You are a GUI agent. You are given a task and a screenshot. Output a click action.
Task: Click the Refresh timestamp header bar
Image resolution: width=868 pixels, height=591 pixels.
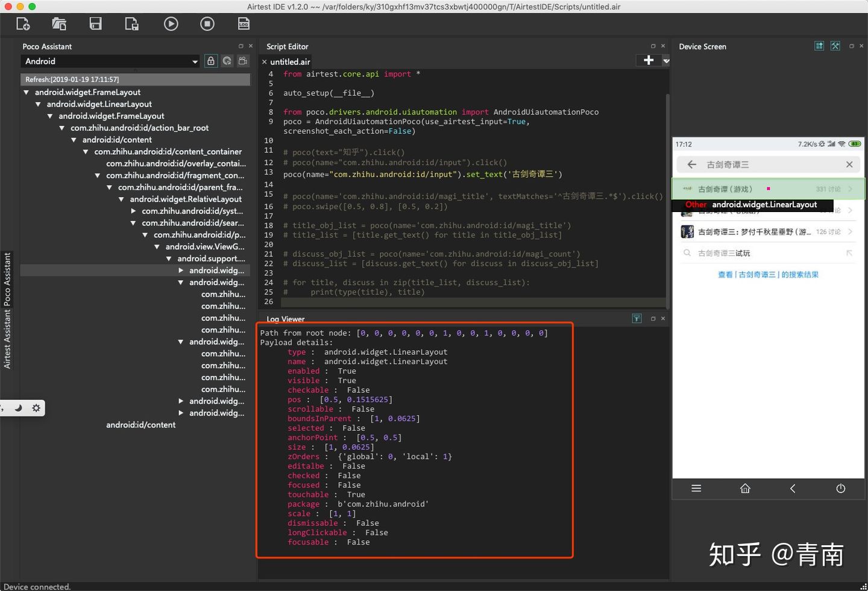click(x=135, y=80)
